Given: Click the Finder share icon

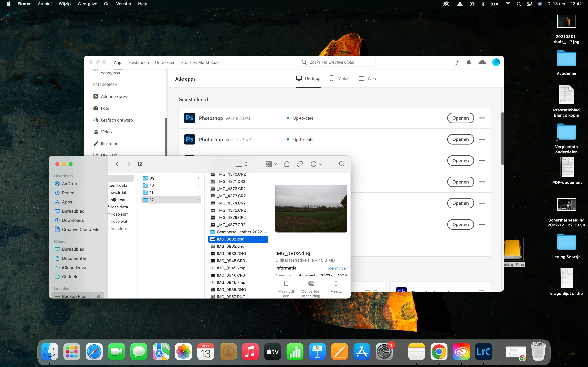Looking at the screenshot, I should point(287,164).
